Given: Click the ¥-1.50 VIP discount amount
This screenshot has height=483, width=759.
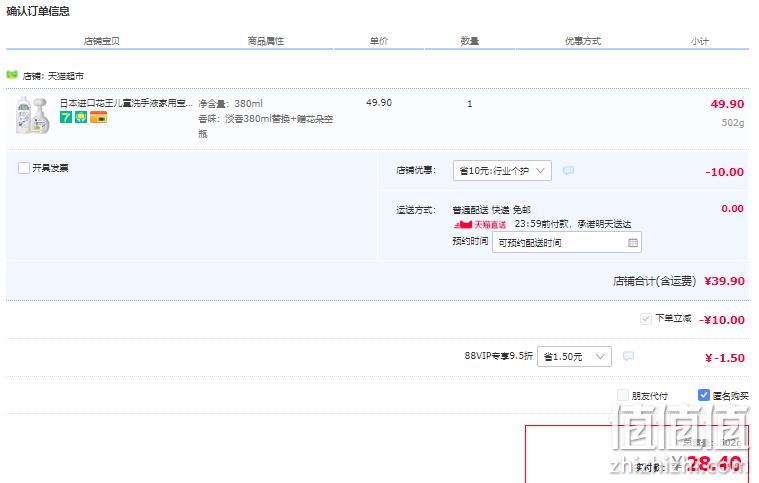Looking at the screenshot, I should (725, 358).
